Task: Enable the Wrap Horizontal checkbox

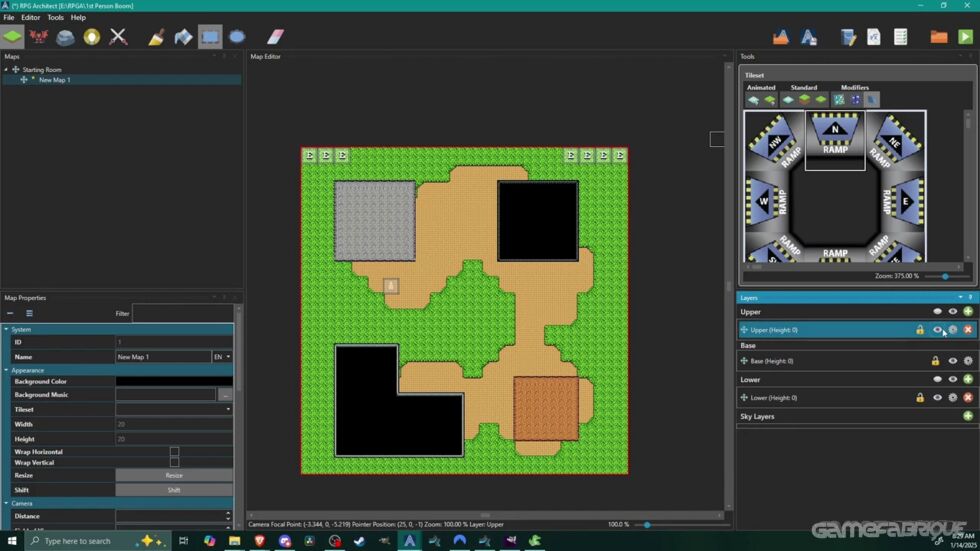Action: pyautogui.click(x=174, y=452)
